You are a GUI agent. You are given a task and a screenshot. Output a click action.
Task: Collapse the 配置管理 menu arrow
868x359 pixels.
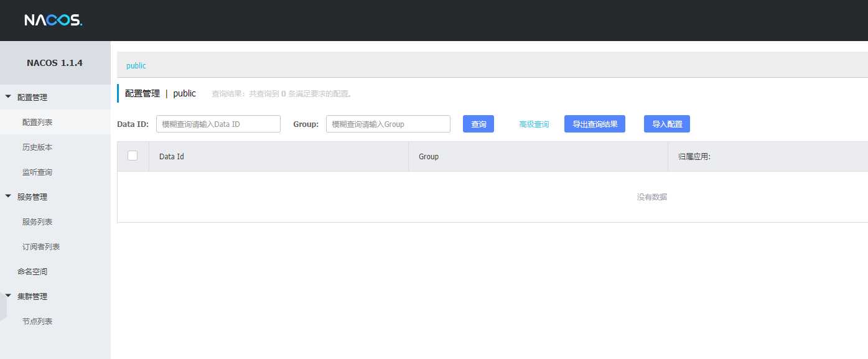point(8,97)
